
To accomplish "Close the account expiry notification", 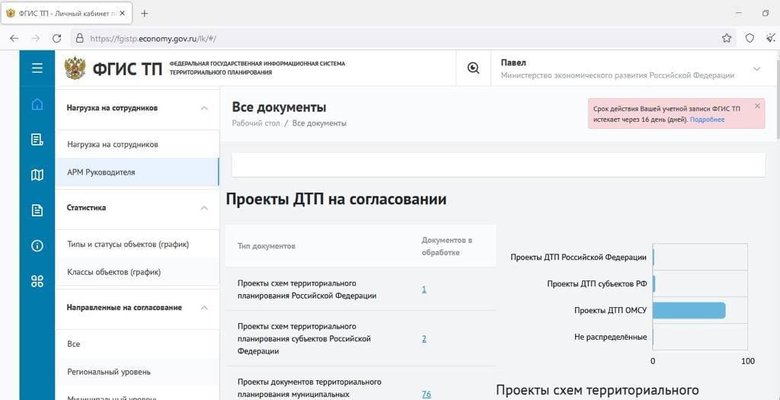I will pyautogui.click(x=757, y=106).
